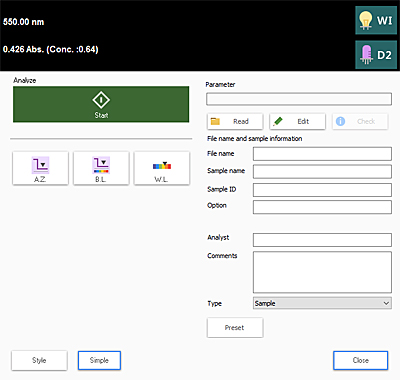Focus the Option field
The height and width of the screenshot is (380, 400).
(322, 207)
